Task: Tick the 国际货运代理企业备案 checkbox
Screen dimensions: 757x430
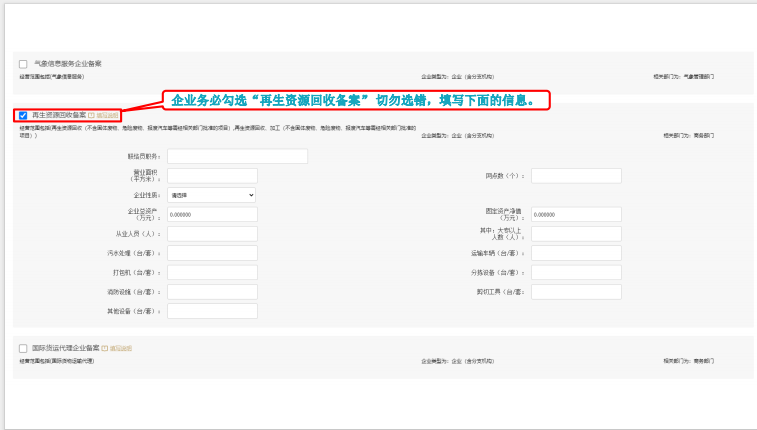Action: (22, 348)
